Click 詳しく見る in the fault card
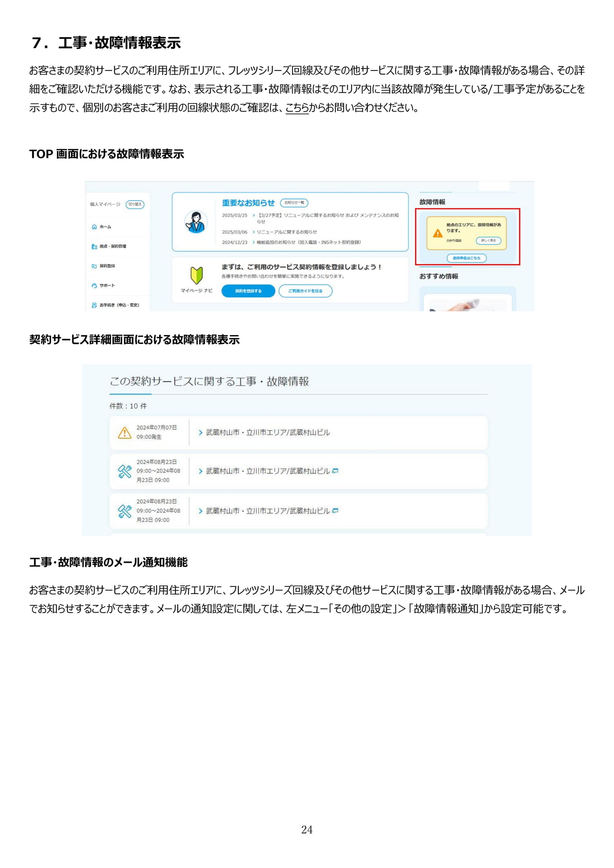614x868 pixels. click(488, 241)
